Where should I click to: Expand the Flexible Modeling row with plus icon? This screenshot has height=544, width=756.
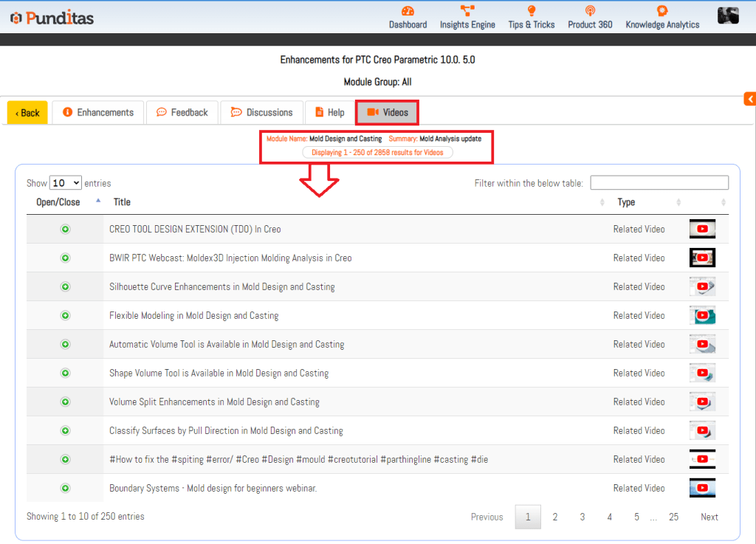[x=65, y=316]
